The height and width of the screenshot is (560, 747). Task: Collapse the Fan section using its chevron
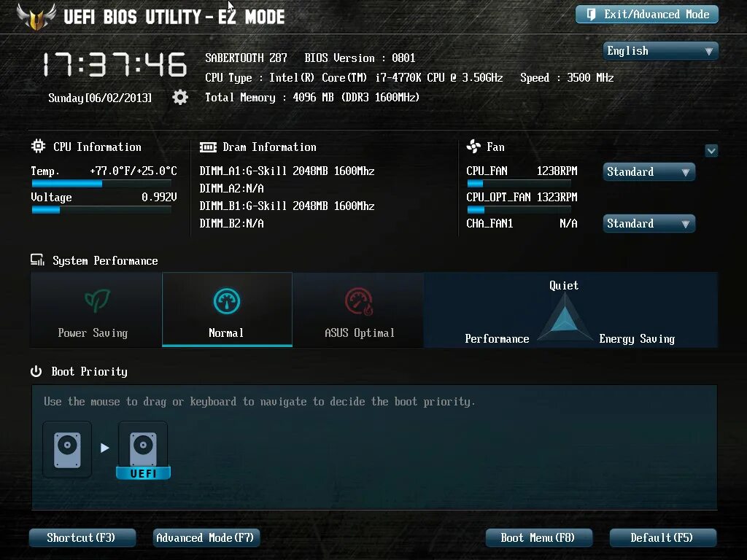[x=711, y=150]
